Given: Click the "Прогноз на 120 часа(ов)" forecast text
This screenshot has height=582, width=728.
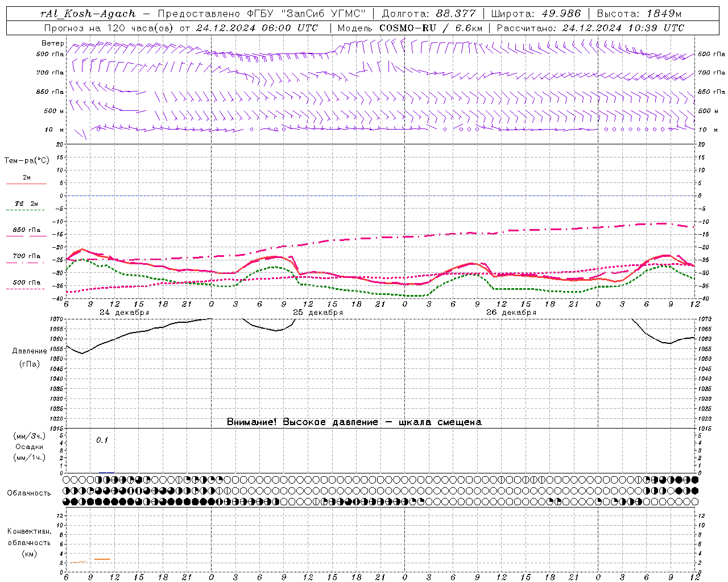Looking at the screenshot, I should [x=109, y=28].
